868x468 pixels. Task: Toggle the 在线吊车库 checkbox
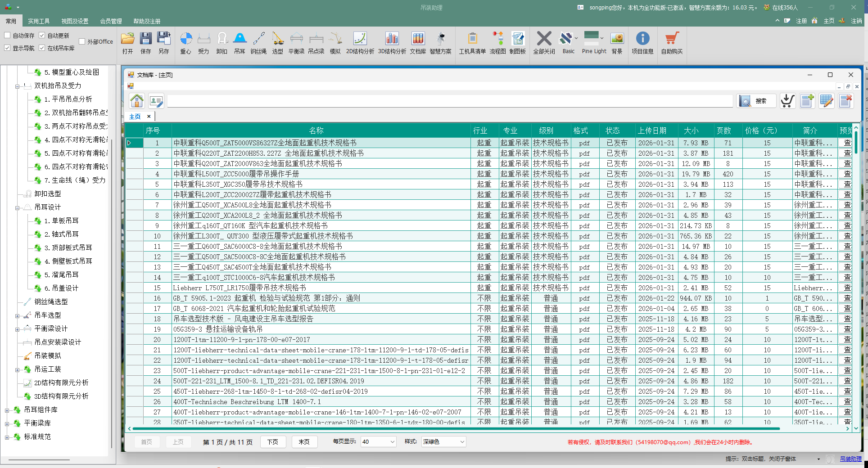[x=42, y=48]
